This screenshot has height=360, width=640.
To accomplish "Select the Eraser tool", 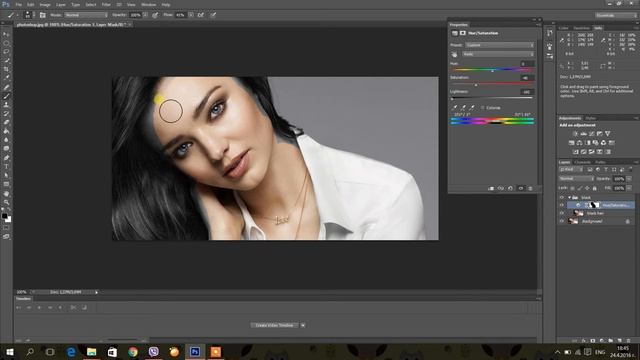I will [6, 122].
